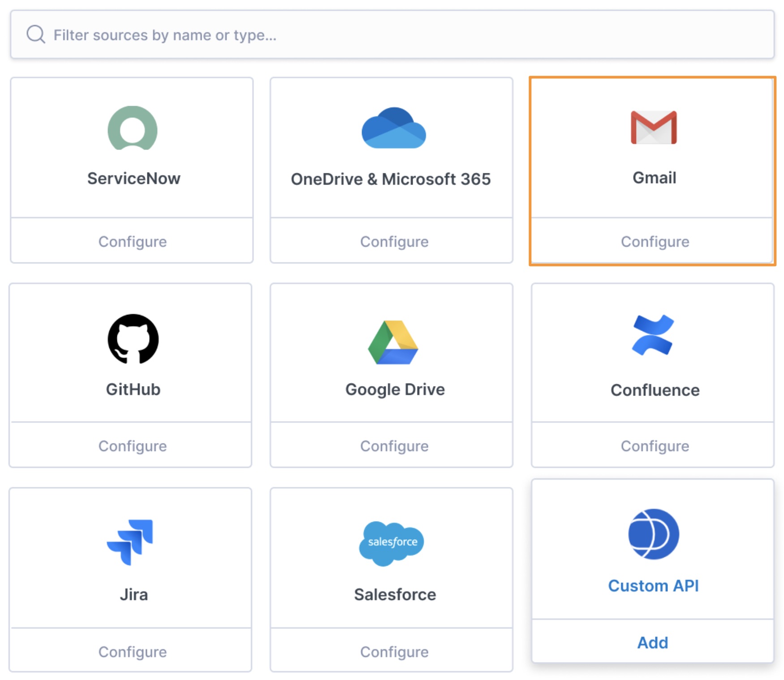Configure the Jira source
This screenshot has height=680, width=784.
[x=133, y=652]
